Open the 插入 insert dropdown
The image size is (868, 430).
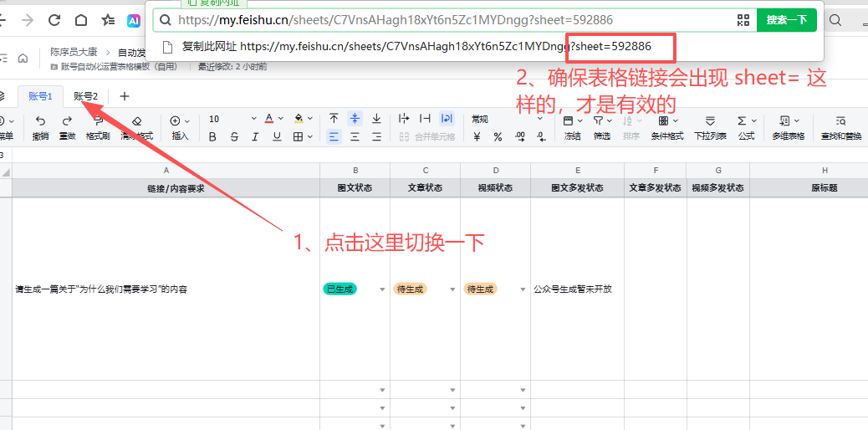tap(180, 127)
